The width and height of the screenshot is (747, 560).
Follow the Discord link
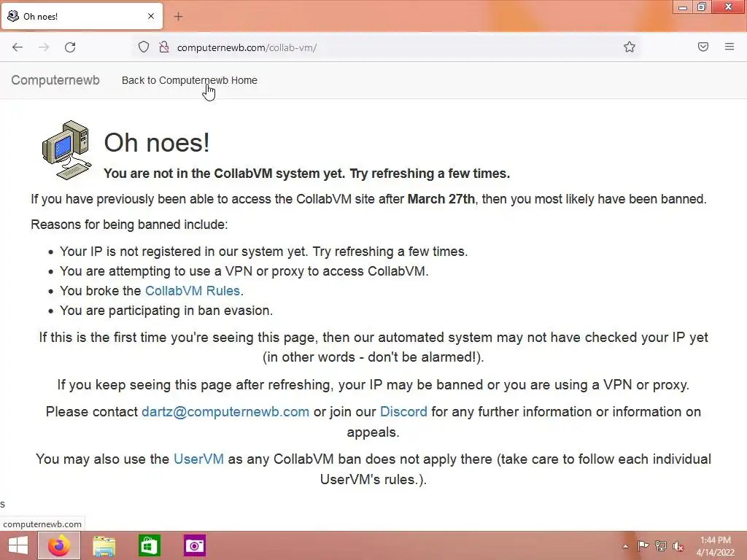click(403, 412)
